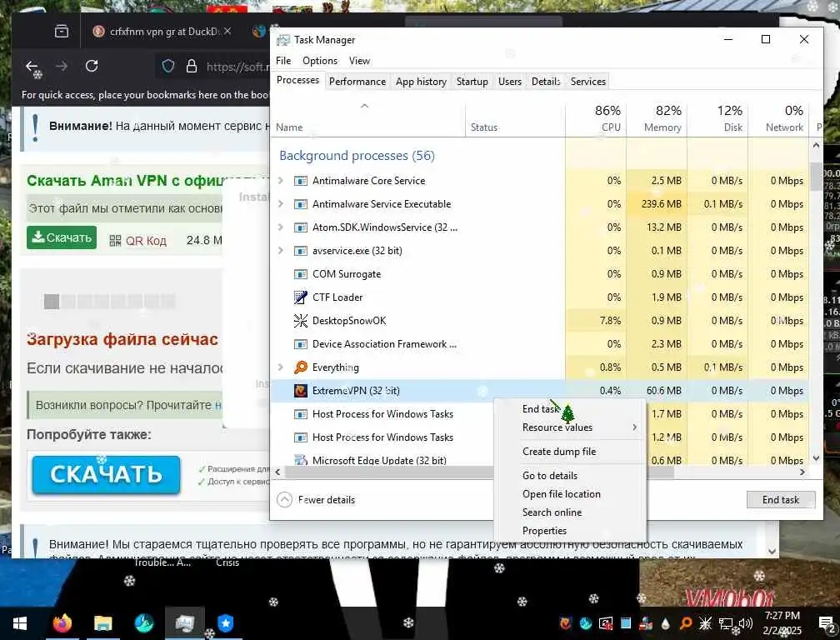840x640 pixels.
Task: Click the shield tracking protection icon in browser
Action: [x=168, y=66]
